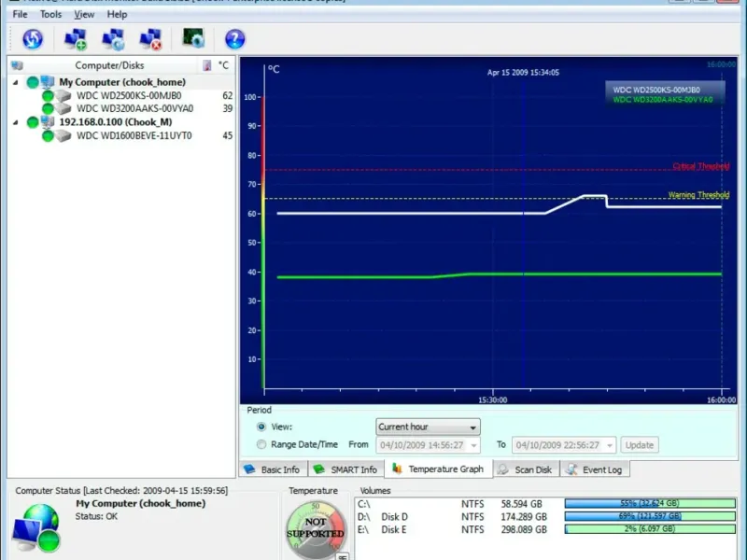Click disk icon of WDC WD1600BEVE-11UYT0
The image size is (747, 560).
point(63,135)
